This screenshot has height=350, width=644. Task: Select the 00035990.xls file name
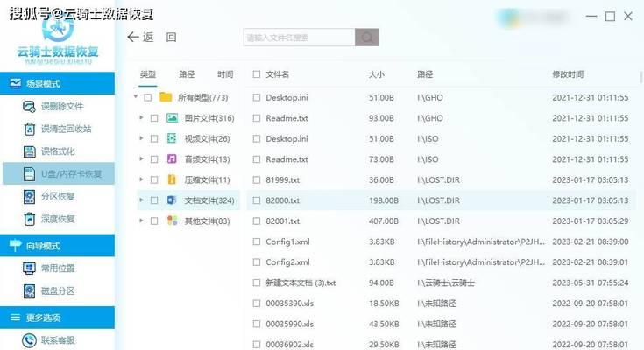tap(289, 324)
